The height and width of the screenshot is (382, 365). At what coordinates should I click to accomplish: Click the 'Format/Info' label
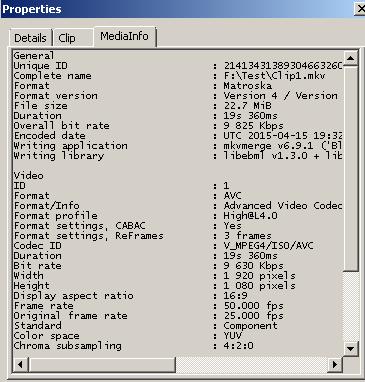click(46, 206)
